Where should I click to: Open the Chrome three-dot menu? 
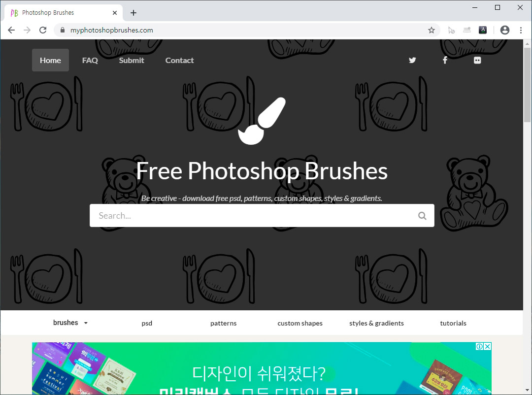[x=521, y=30]
